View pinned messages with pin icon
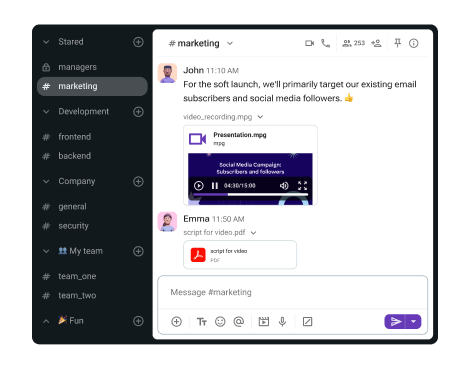 click(x=397, y=43)
